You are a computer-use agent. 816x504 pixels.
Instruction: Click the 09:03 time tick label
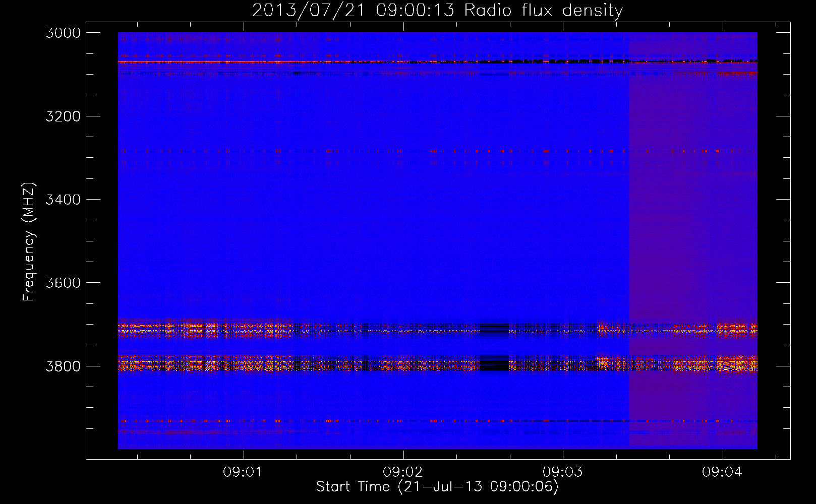[563, 472]
